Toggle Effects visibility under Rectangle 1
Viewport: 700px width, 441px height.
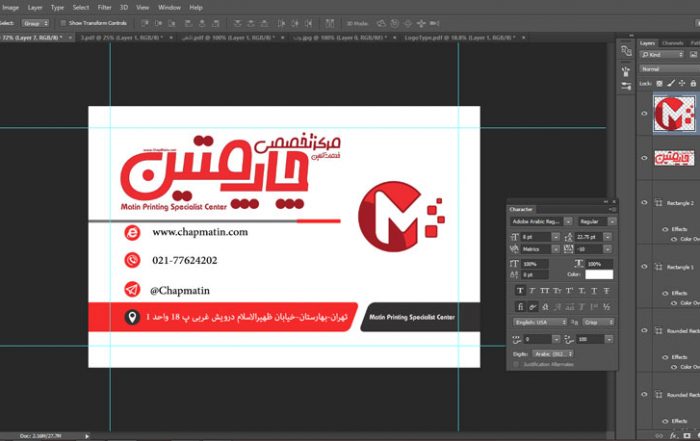point(665,293)
